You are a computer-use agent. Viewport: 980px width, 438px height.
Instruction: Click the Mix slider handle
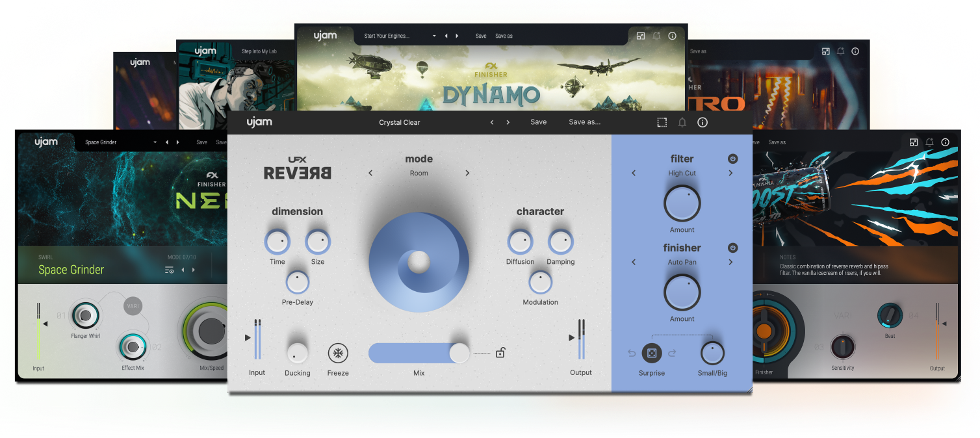459,353
